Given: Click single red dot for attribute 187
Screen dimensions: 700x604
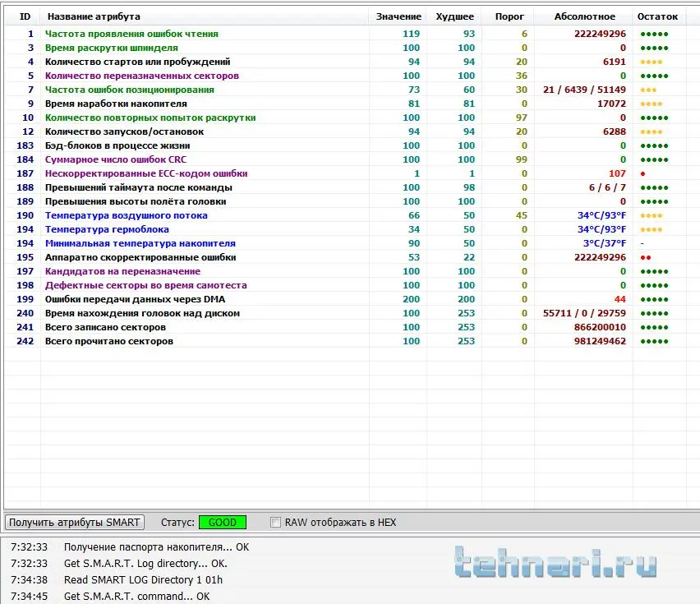Looking at the screenshot, I should tap(642, 174).
